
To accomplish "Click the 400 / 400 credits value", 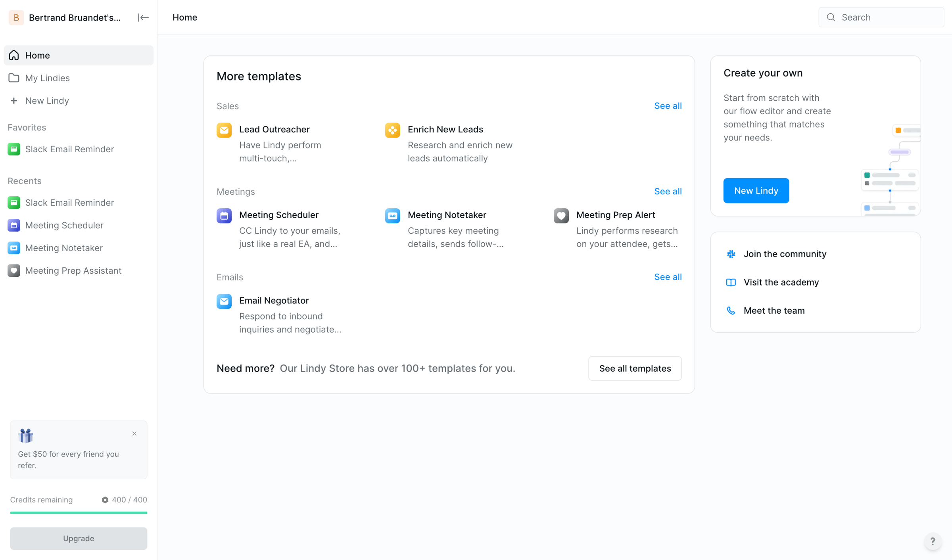I will point(129,500).
